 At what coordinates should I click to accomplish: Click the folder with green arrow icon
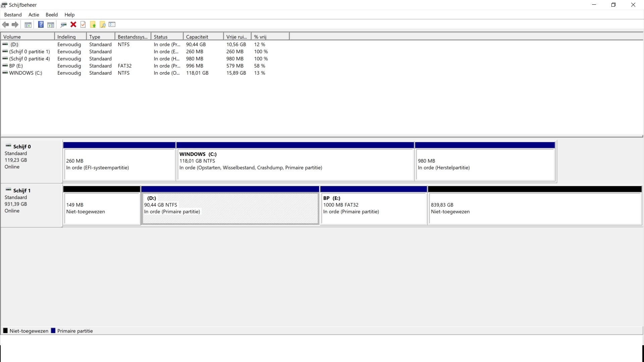93,24
